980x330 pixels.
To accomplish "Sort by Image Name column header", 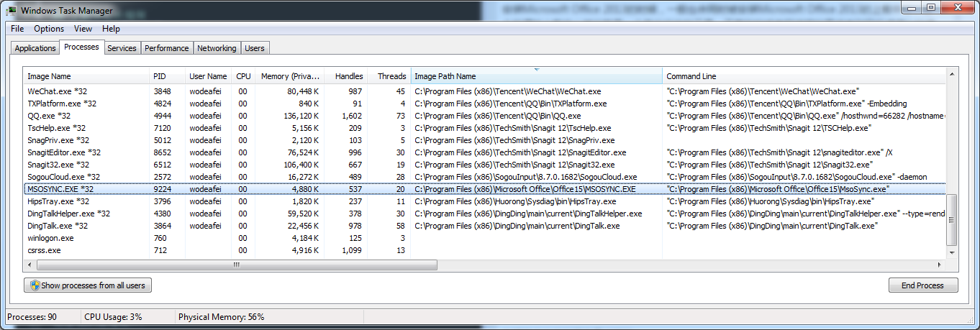I will click(x=86, y=76).
